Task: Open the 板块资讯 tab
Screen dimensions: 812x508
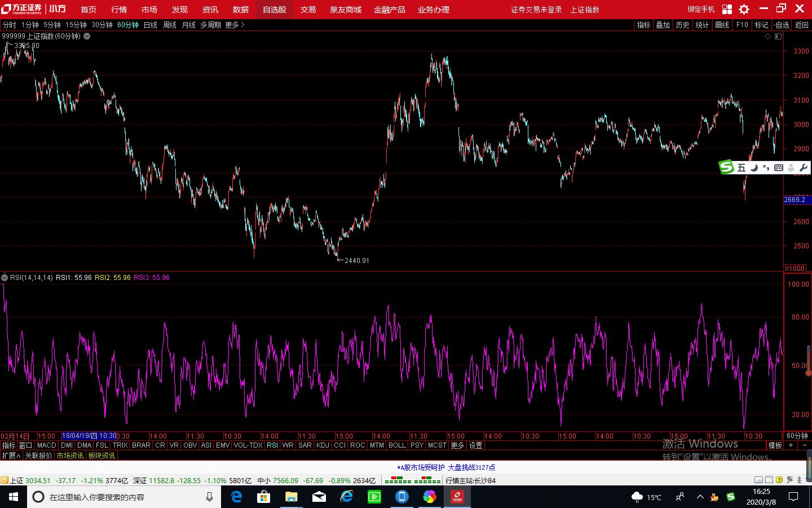Action: pos(101,456)
